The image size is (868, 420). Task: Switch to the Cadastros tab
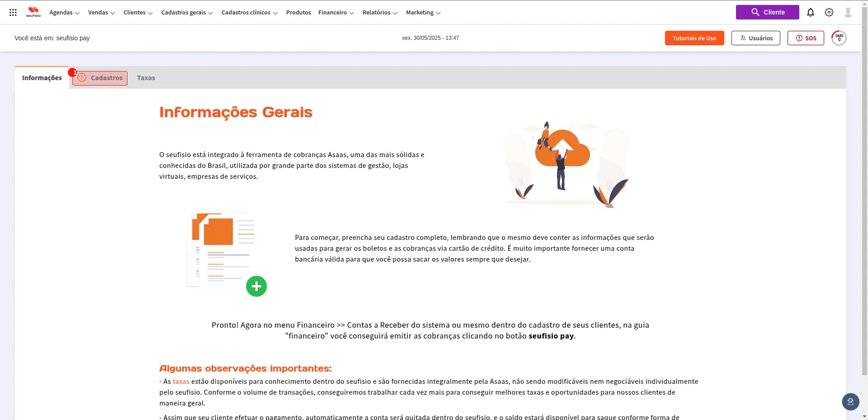100,78
